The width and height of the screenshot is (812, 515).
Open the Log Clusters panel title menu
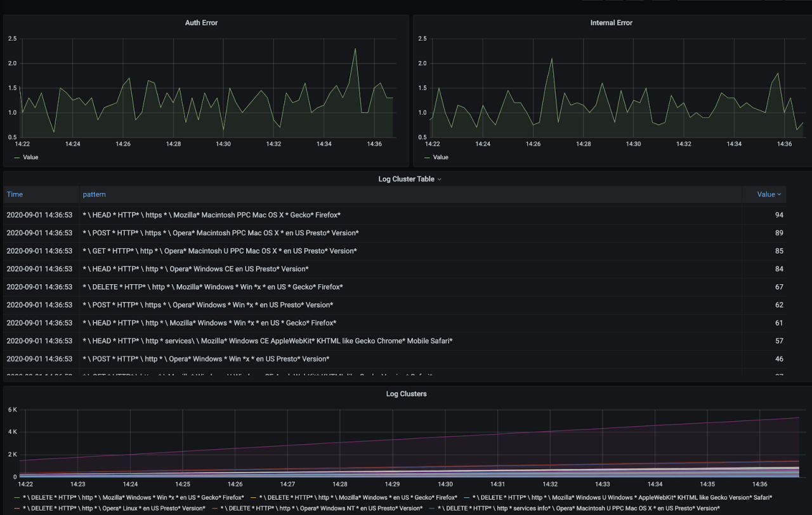[406, 394]
